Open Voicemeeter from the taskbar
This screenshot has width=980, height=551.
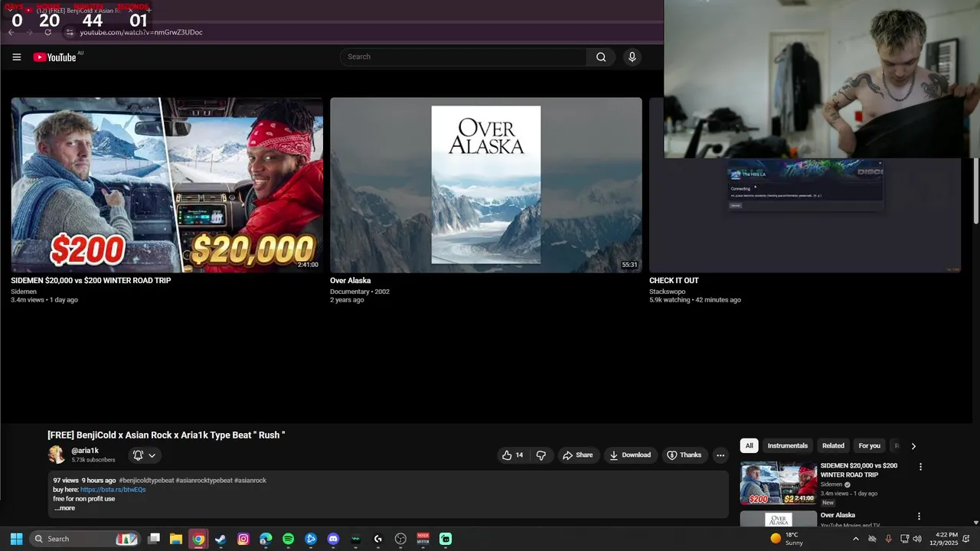[423, 539]
